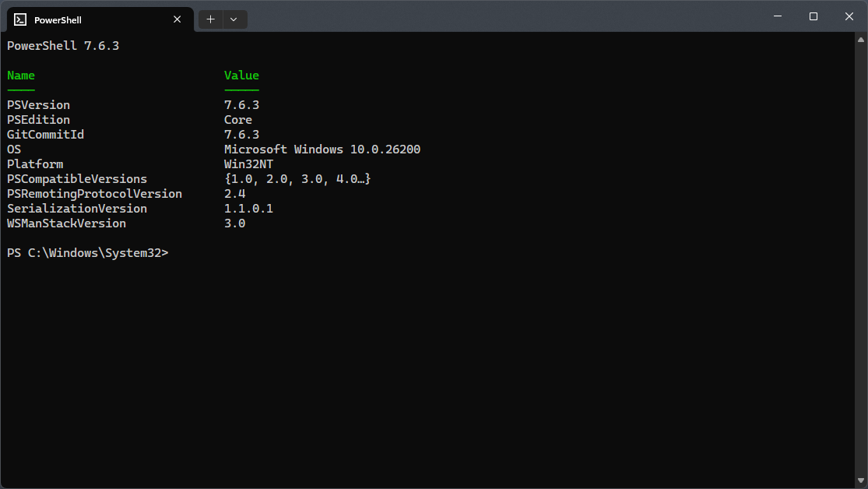Click the 'WSManStackVersion' row name
The width and height of the screenshot is (868, 489).
point(66,223)
